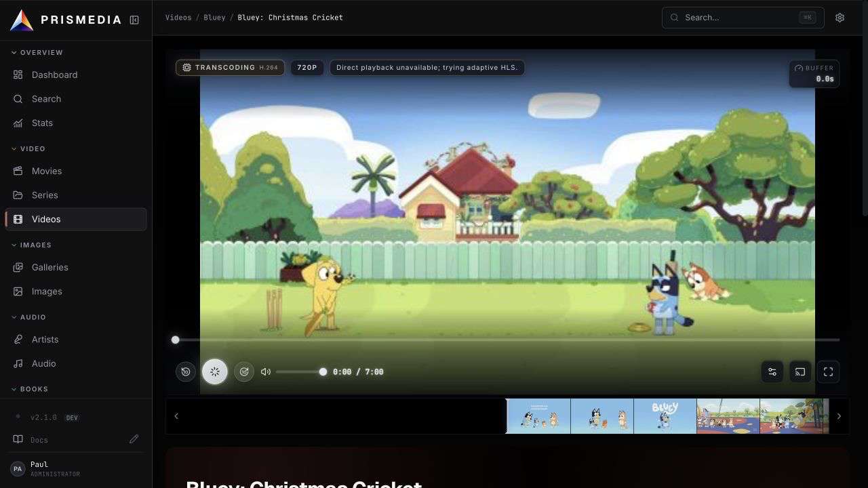Click the loading play button
868x488 pixels.
click(215, 371)
